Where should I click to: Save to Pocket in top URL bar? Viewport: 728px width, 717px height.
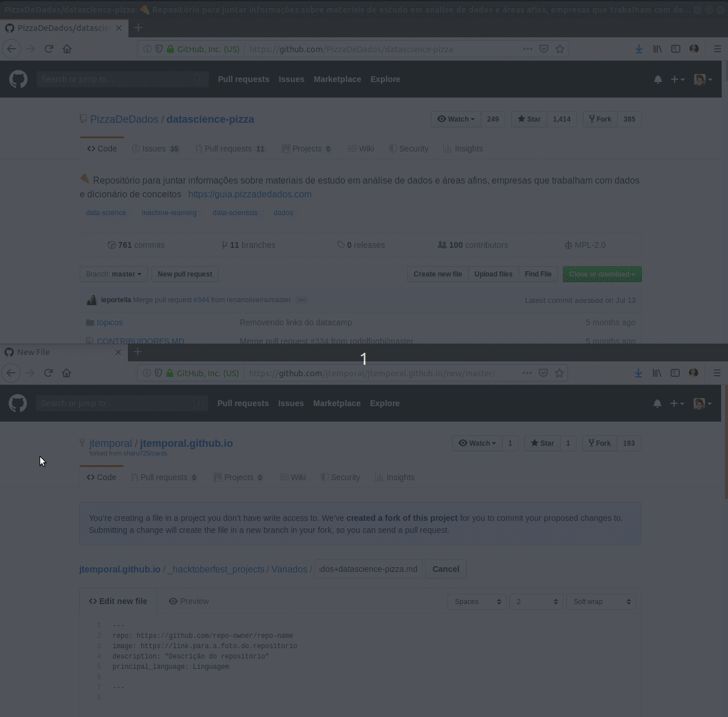[x=544, y=49]
